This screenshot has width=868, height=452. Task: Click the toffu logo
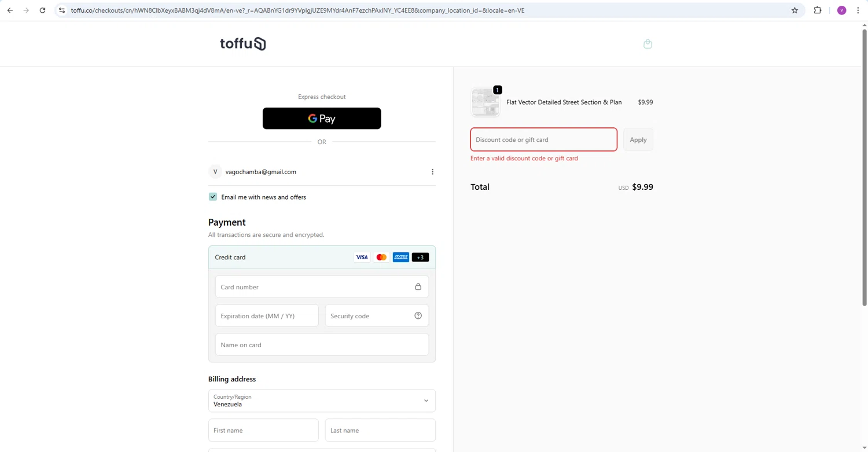[243, 44]
